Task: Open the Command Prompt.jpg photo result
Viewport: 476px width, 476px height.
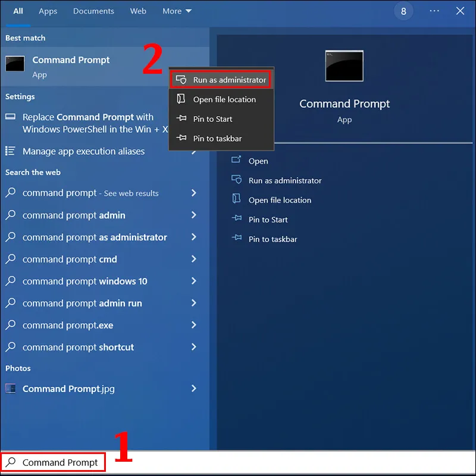Action: [105, 389]
